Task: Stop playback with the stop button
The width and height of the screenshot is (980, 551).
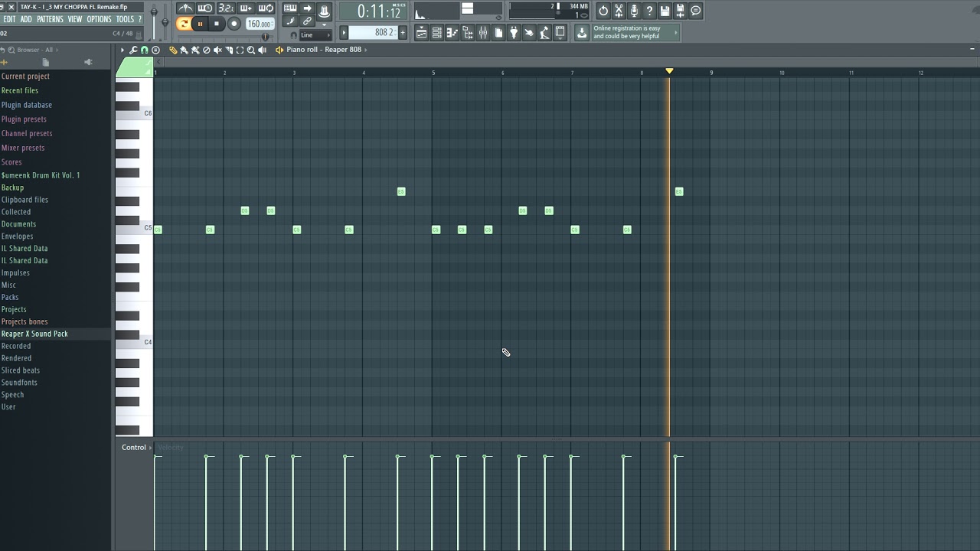Action: [217, 24]
